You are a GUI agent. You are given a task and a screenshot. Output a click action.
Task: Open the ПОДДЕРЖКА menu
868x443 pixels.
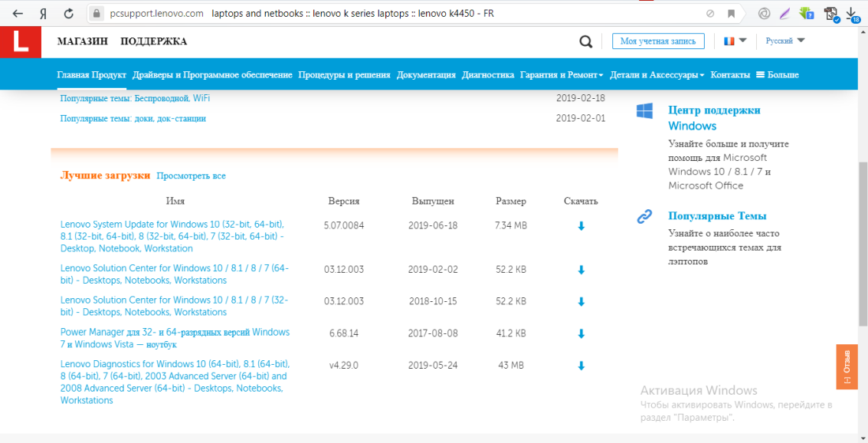click(x=154, y=41)
